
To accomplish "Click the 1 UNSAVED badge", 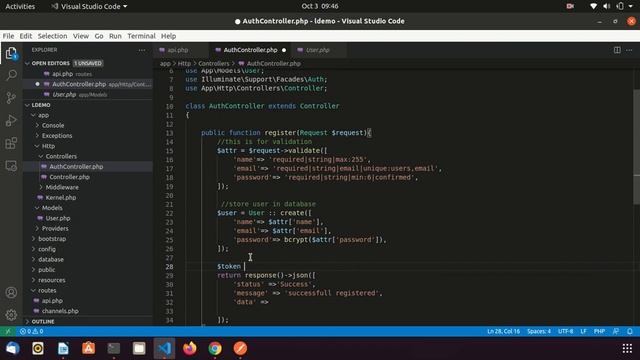I will [88, 63].
